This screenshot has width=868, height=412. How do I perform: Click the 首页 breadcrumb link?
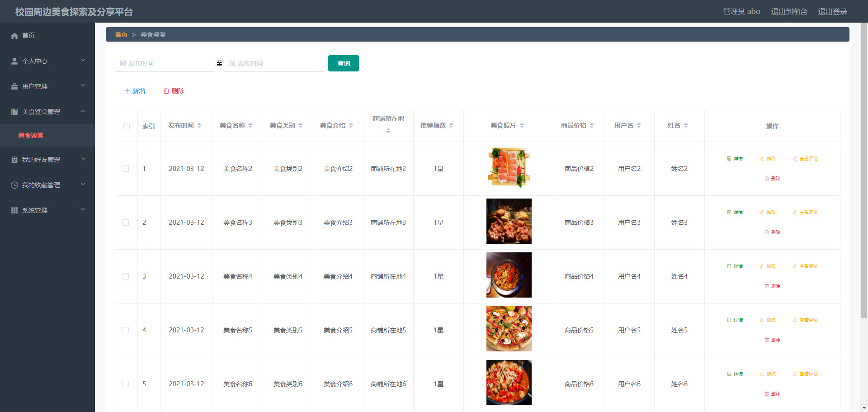pyautogui.click(x=121, y=34)
